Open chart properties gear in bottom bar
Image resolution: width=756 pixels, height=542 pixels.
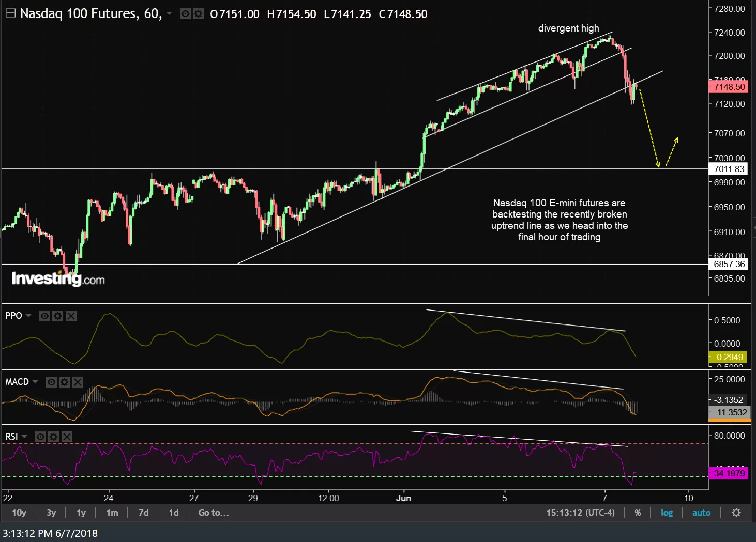736,513
